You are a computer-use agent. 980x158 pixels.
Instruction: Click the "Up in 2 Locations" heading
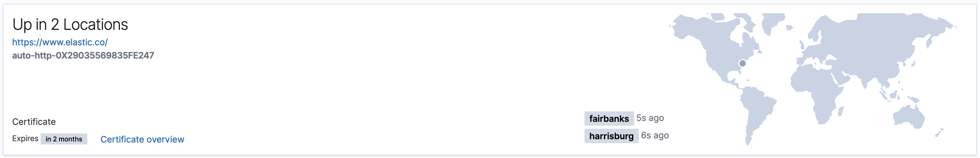[70, 25]
